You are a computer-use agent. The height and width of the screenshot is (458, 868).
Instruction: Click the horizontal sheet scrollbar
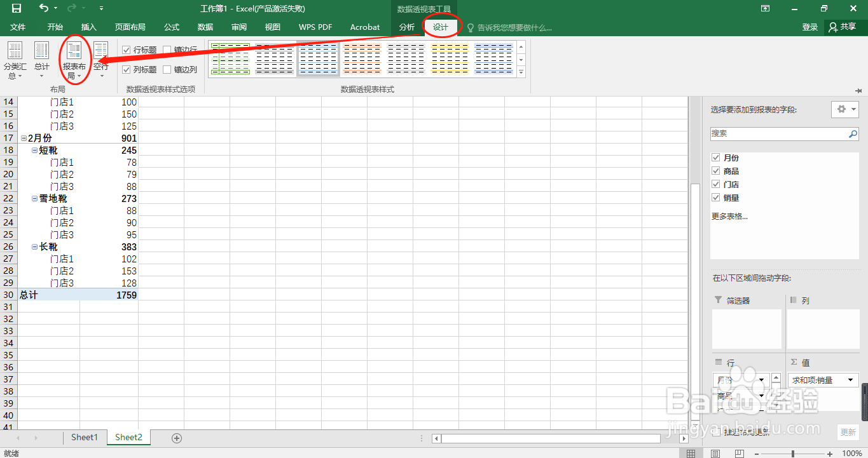click(551, 438)
